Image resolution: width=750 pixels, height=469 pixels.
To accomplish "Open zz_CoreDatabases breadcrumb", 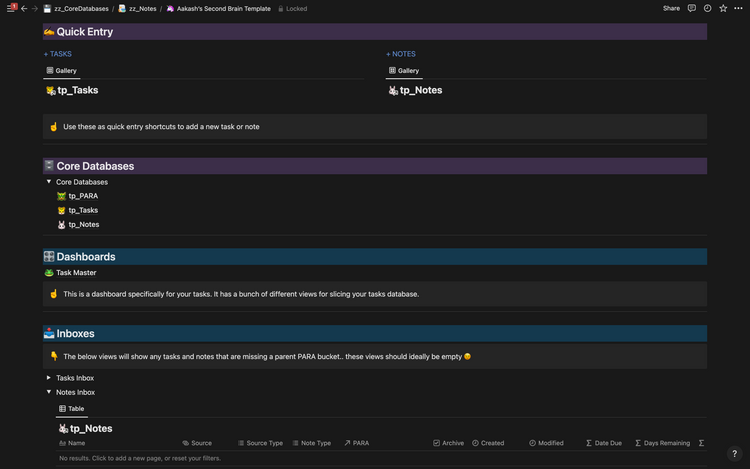I will tap(76, 9).
